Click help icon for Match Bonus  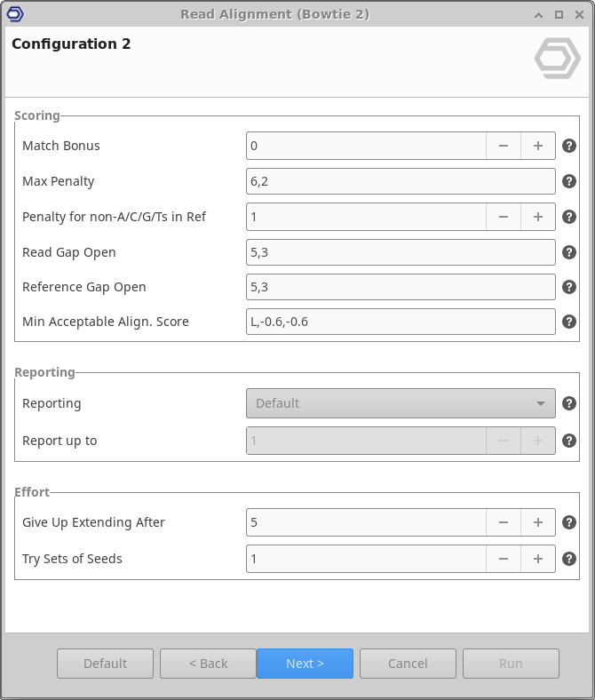point(569,146)
